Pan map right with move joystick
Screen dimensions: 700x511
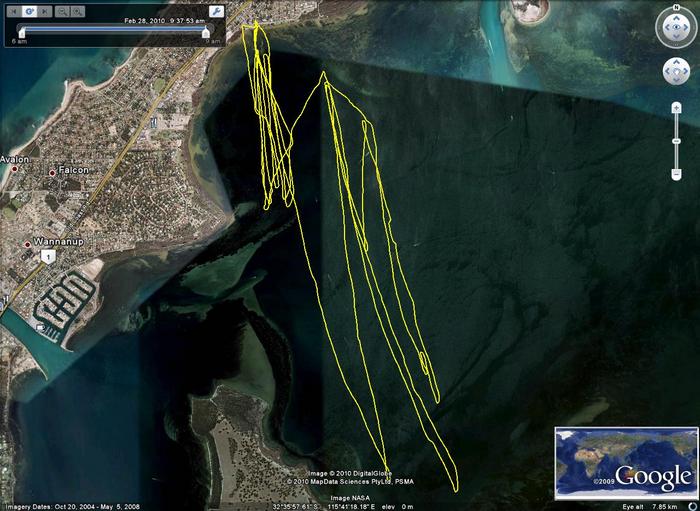point(688,72)
